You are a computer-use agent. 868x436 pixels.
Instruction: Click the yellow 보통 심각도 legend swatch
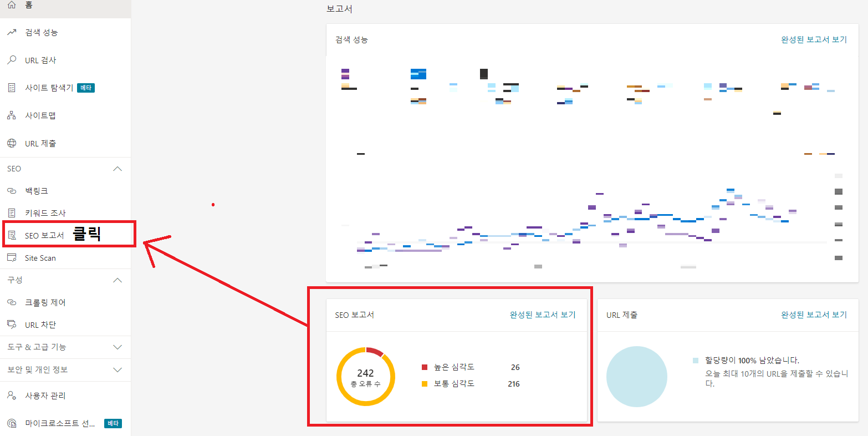point(425,384)
